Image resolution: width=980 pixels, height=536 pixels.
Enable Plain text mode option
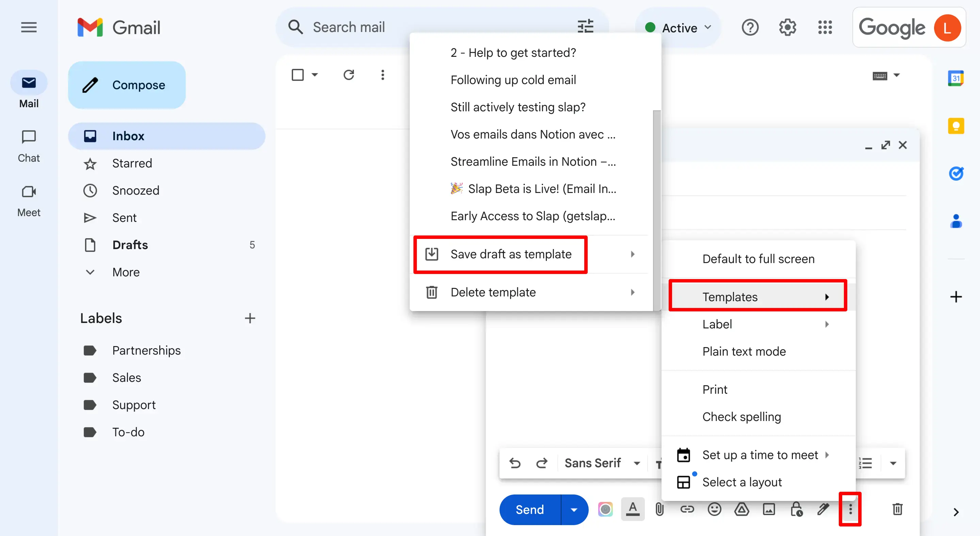click(x=744, y=351)
